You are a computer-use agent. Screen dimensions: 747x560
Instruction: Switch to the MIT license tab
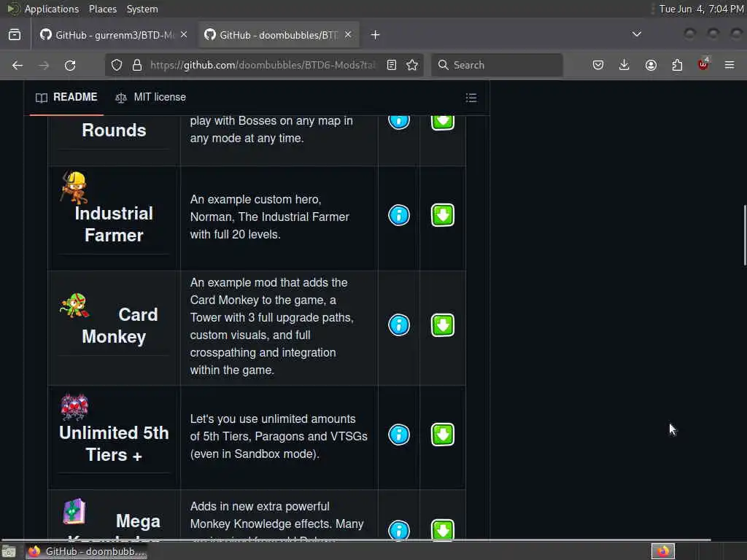pyautogui.click(x=150, y=97)
